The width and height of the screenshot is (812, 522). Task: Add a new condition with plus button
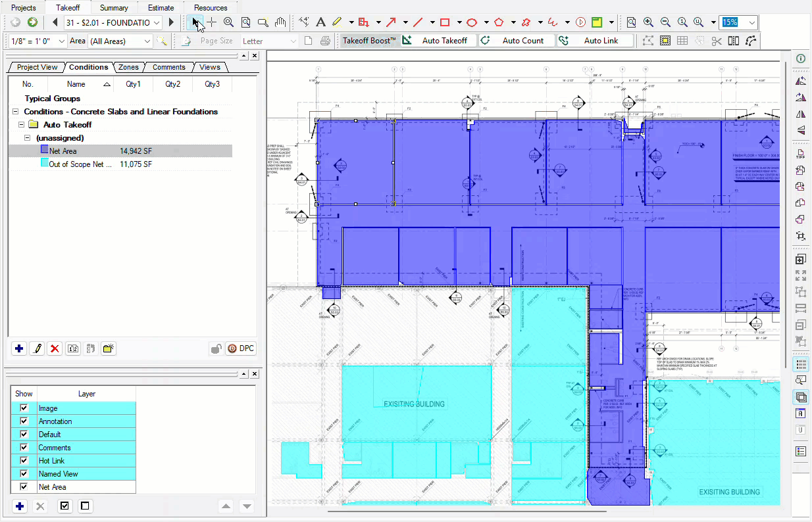(x=19, y=348)
